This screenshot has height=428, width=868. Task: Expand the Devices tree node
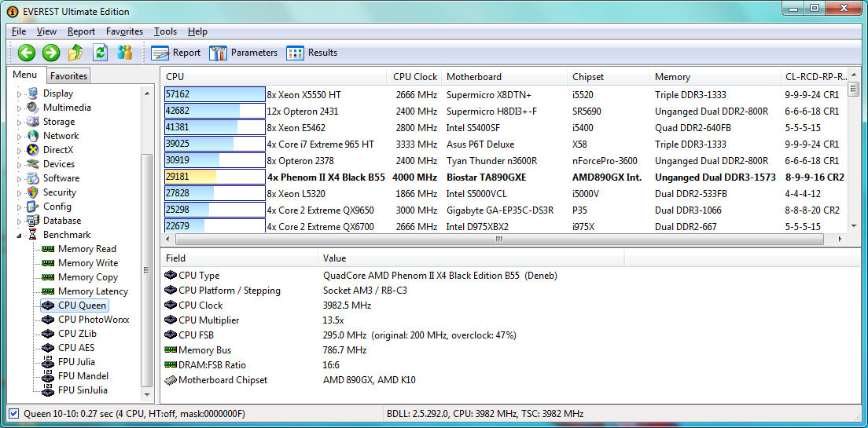[20, 164]
